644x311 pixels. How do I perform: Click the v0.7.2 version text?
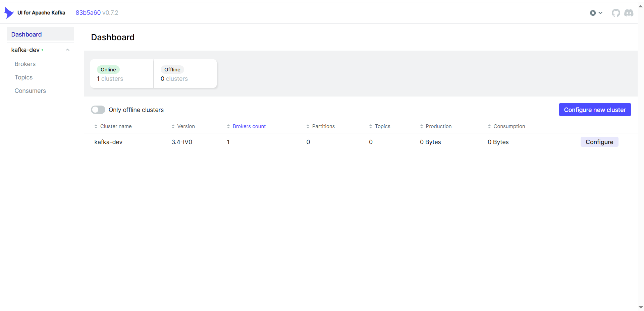click(110, 13)
